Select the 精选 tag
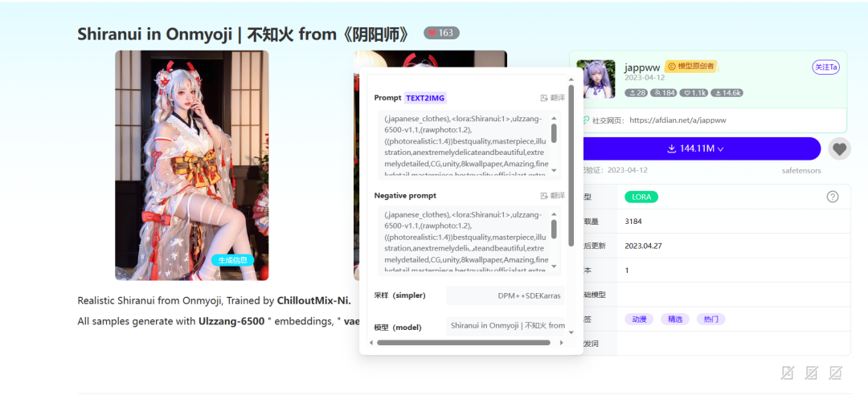Viewport: 868px width, 411px height. (x=675, y=319)
